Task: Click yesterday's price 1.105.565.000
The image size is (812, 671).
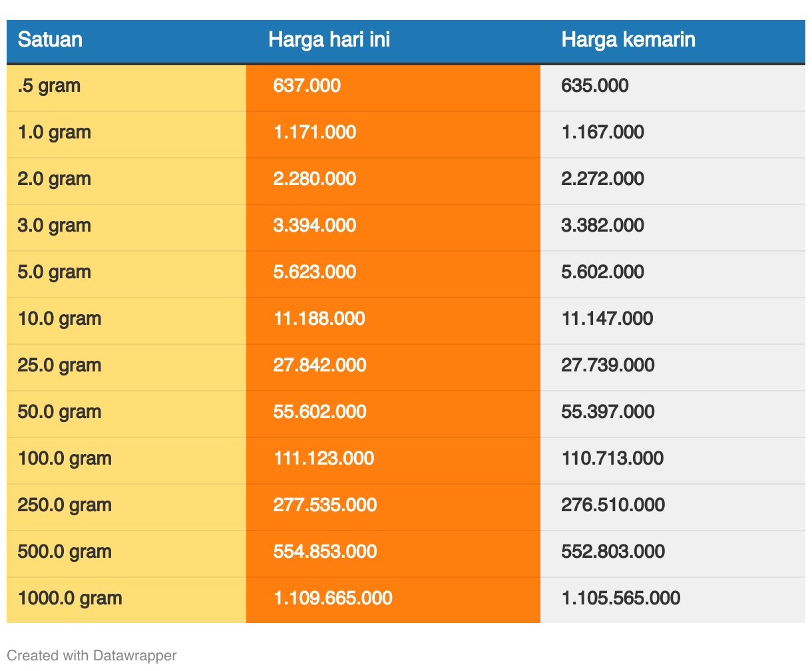Action: click(x=620, y=598)
